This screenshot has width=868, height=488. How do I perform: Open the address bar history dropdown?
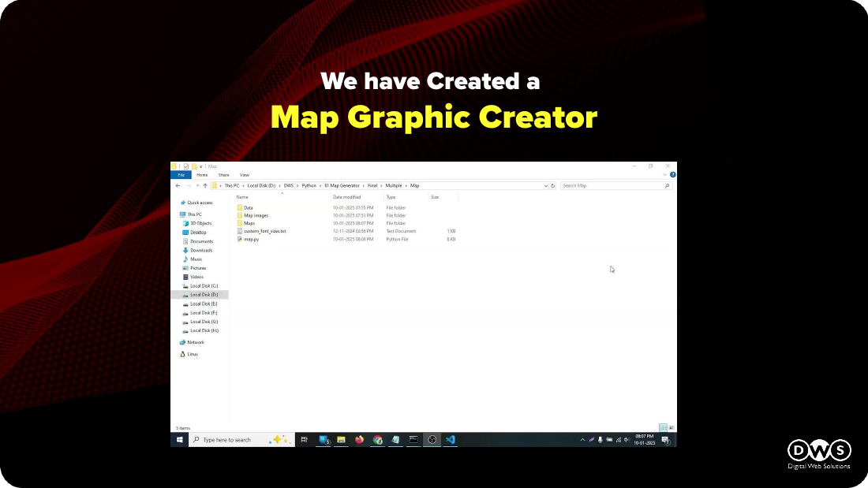[546, 186]
